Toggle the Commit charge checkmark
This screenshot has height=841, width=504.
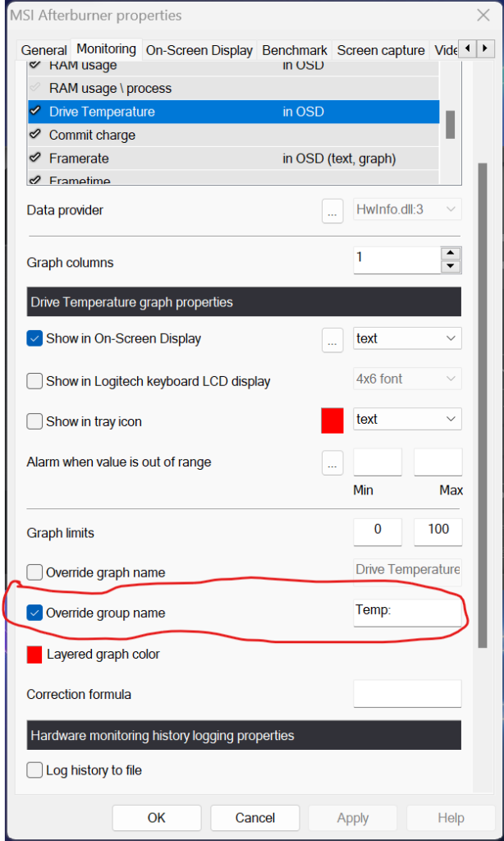[35, 135]
